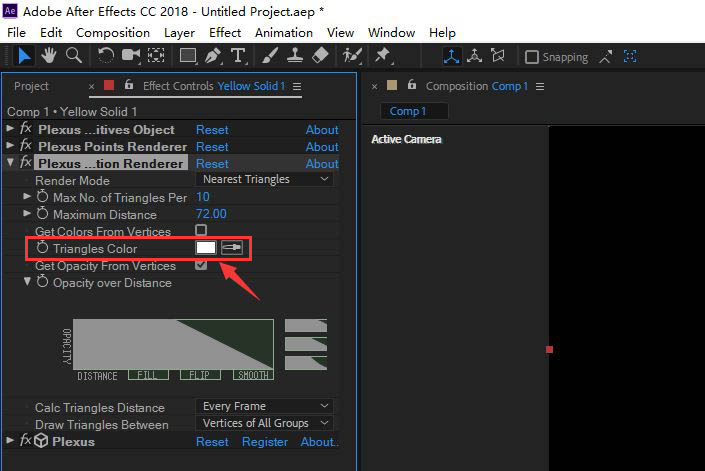This screenshot has height=471, width=705.
Task: Select the Horizontal Type tool
Action: [x=238, y=56]
